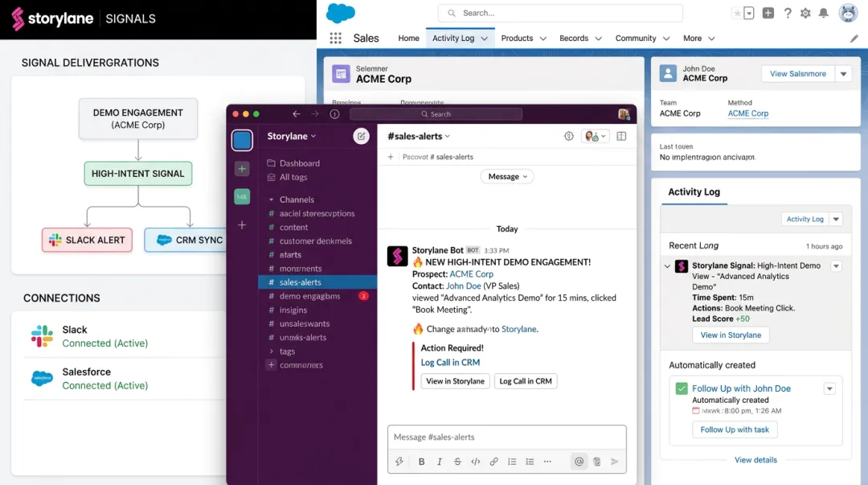
Task: Collapse the Slack Channels section
Action: tap(272, 199)
